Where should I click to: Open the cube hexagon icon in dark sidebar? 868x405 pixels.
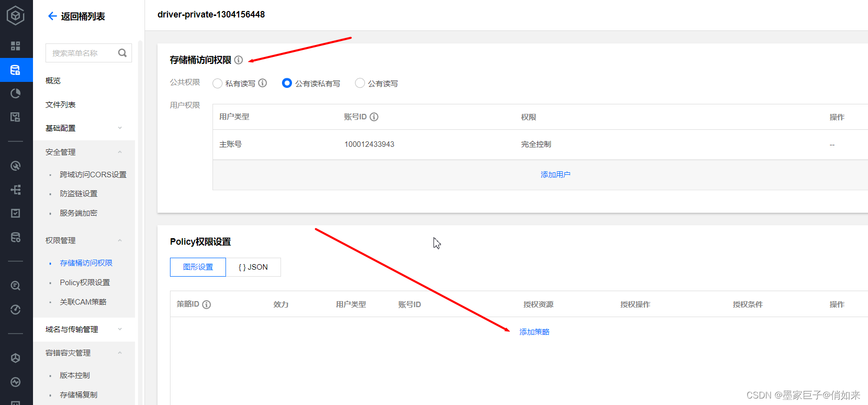pyautogui.click(x=15, y=358)
